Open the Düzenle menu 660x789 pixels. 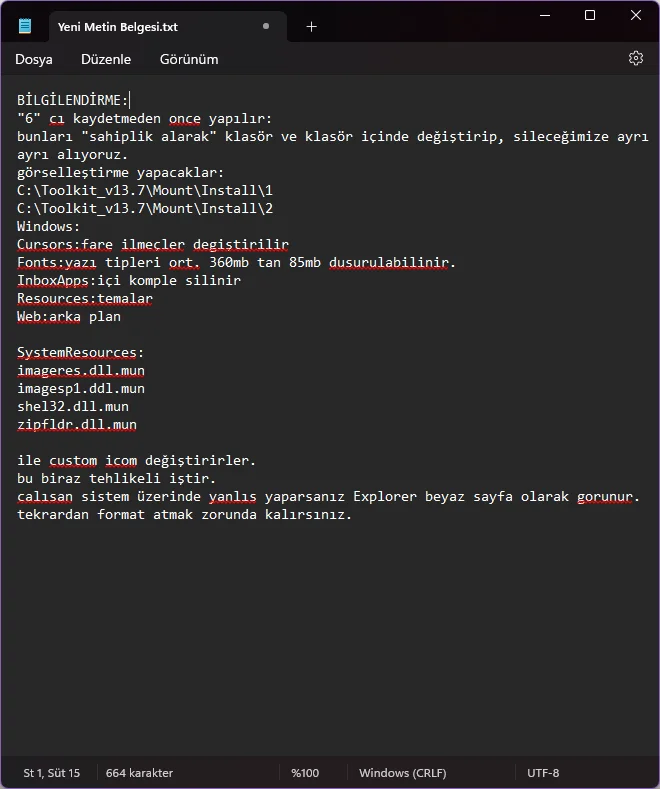pos(106,59)
